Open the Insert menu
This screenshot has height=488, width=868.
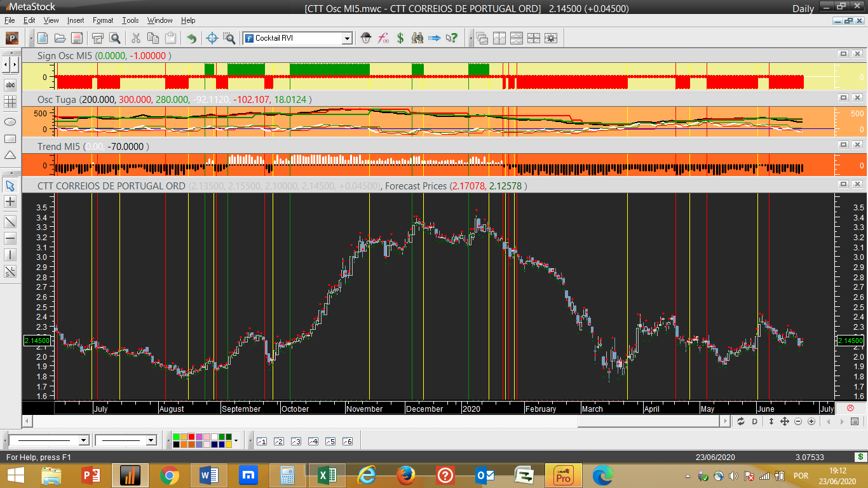pos(75,20)
